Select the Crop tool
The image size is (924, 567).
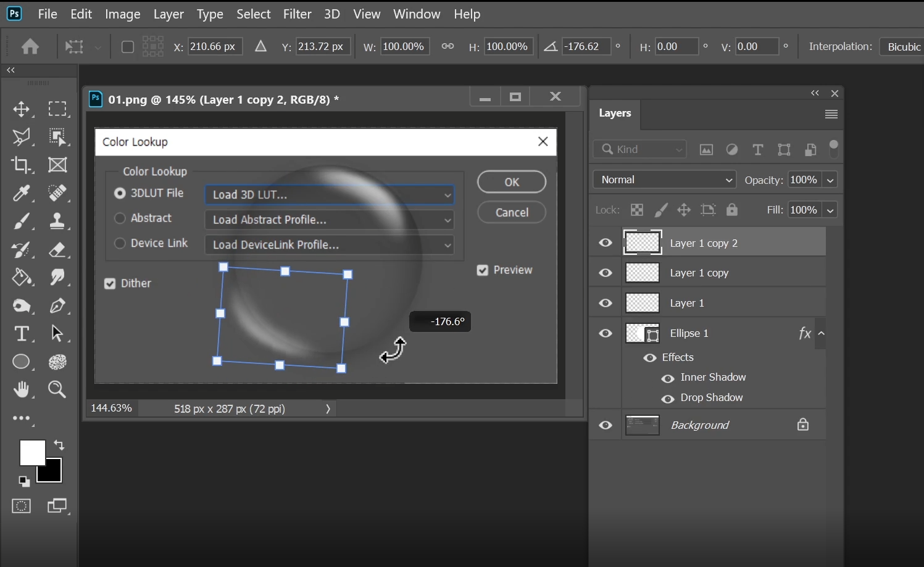[x=21, y=165]
